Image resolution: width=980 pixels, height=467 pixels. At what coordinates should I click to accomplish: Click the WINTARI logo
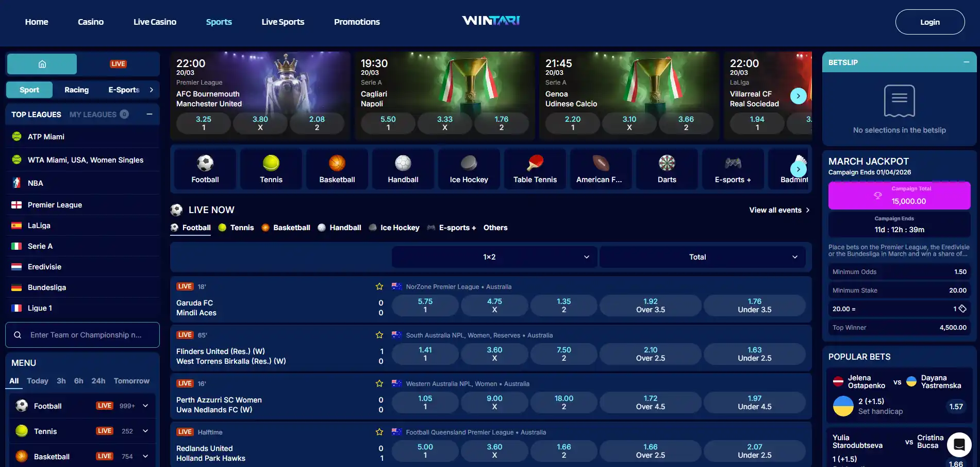pos(491,21)
